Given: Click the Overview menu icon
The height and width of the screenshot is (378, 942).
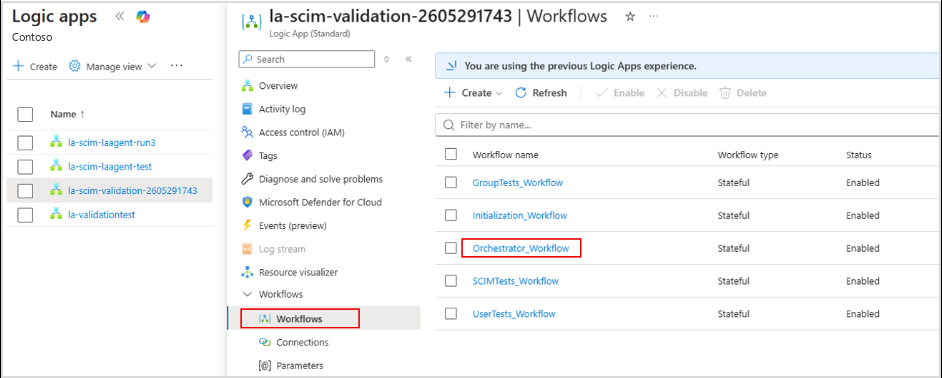Looking at the screenshot, I should click(x=247, y=86).
